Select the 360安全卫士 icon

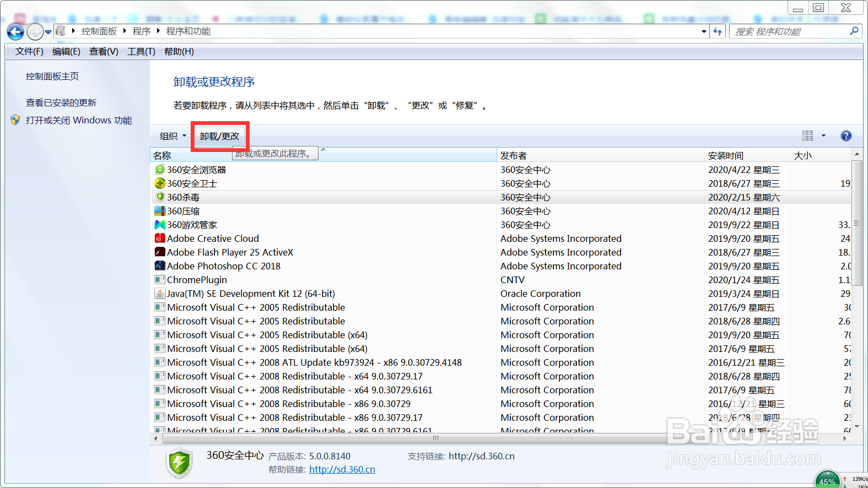pos(160,183)
